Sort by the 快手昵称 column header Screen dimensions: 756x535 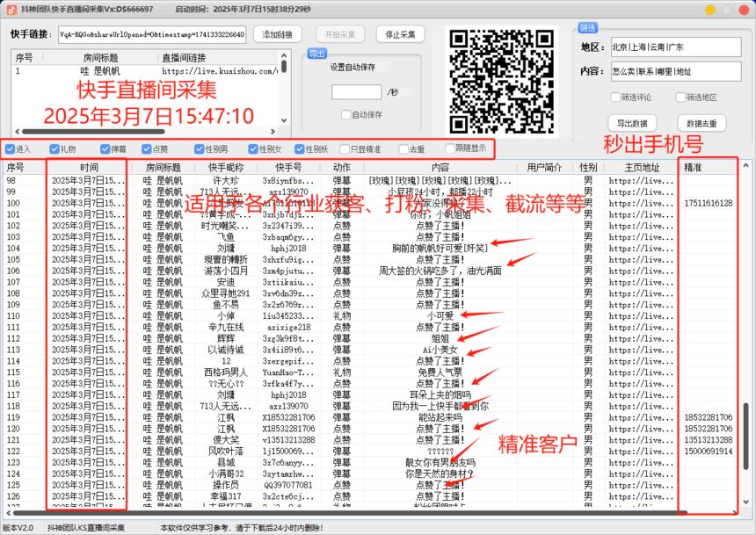click(x=226, y=167)
